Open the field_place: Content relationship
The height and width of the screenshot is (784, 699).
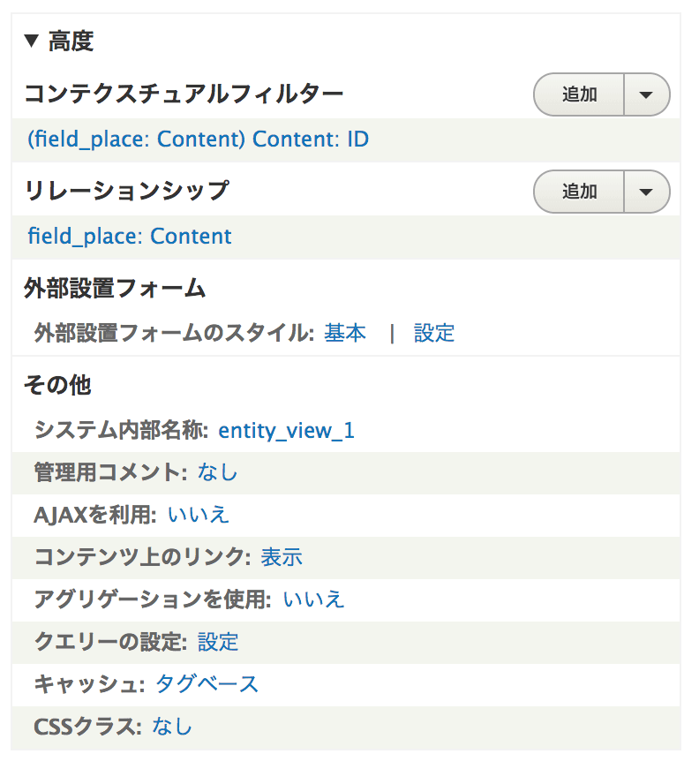(x=129, y=237)
